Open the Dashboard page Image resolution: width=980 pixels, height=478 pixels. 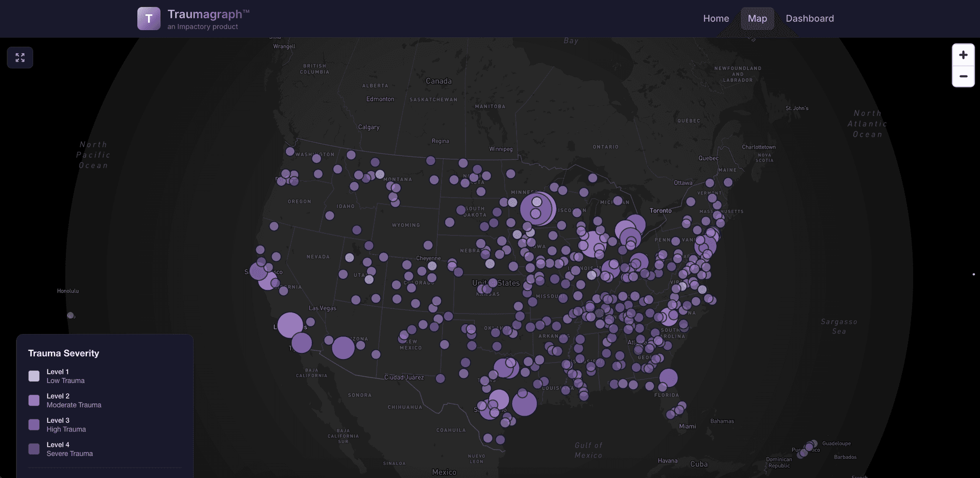(x=810, y=18)
